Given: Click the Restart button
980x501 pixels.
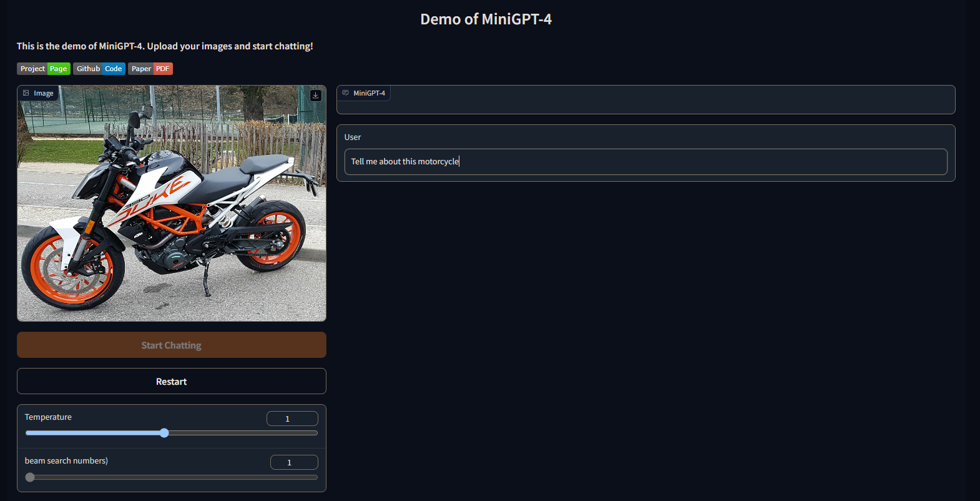Looking at the screenshot, I should (x=172, y=381).
